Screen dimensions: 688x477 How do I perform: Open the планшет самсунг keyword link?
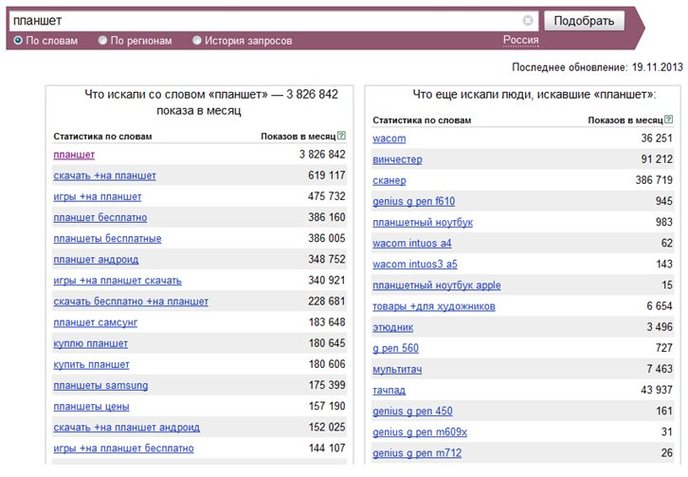pos(95,323)
